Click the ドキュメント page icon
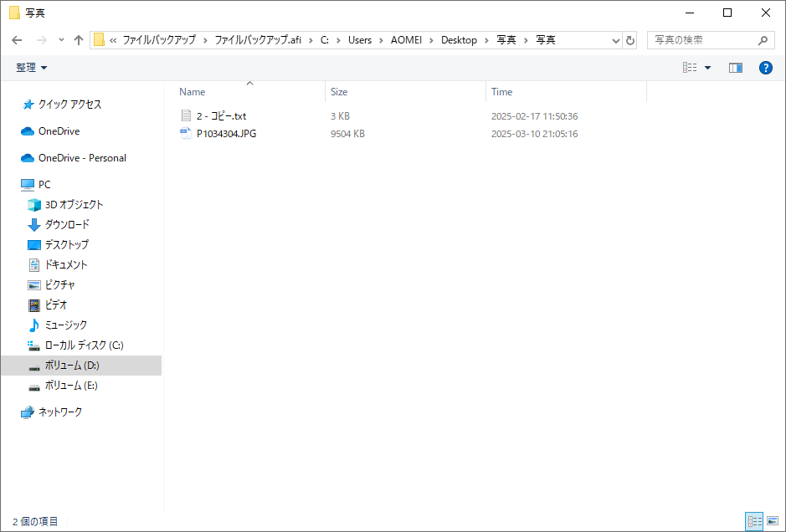 [34, 265]
